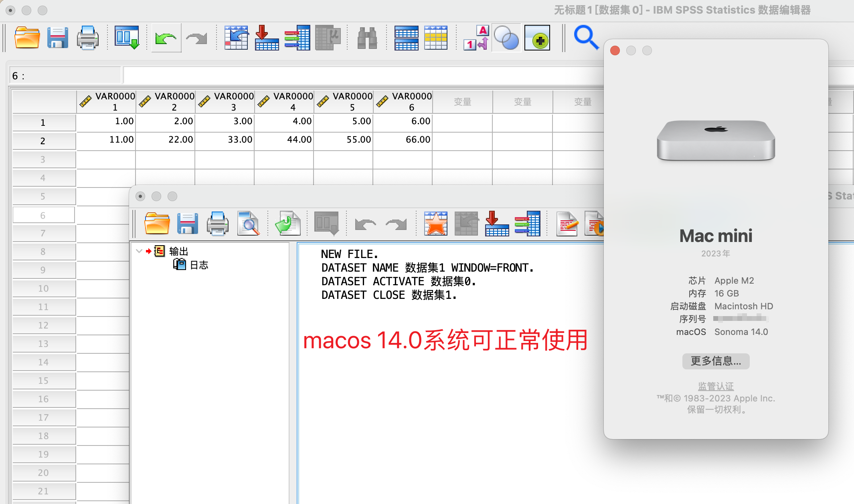Split file icon with blue grid
This screenshot has width=854, height=504.
[406, 38]
